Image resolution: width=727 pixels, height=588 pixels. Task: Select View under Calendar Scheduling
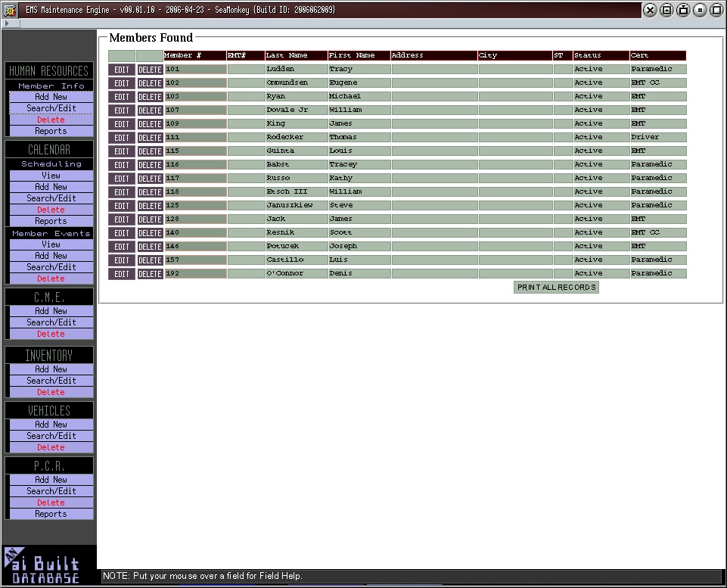pos(51,176)
